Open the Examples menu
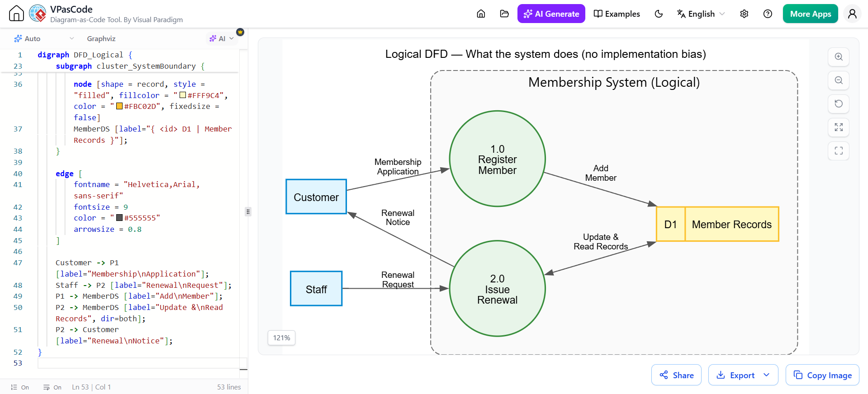 pyautogui.click(x=617, y=14)
